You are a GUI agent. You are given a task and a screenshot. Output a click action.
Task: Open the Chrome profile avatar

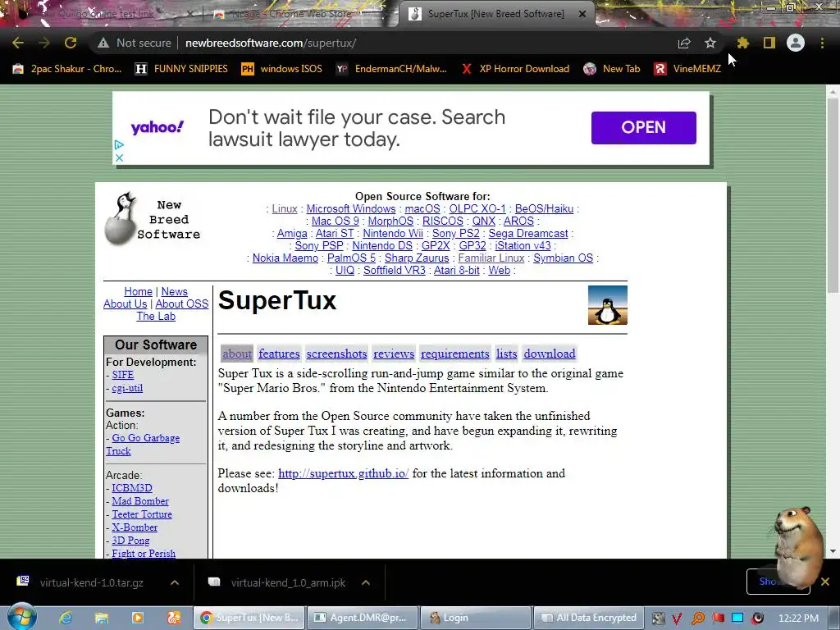point(796,43)
